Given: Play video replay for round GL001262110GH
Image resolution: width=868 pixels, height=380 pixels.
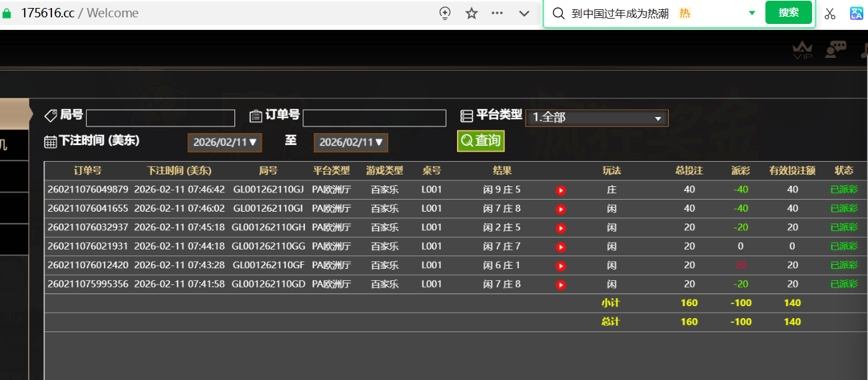Looking at the screenshot, I should 561,228.
